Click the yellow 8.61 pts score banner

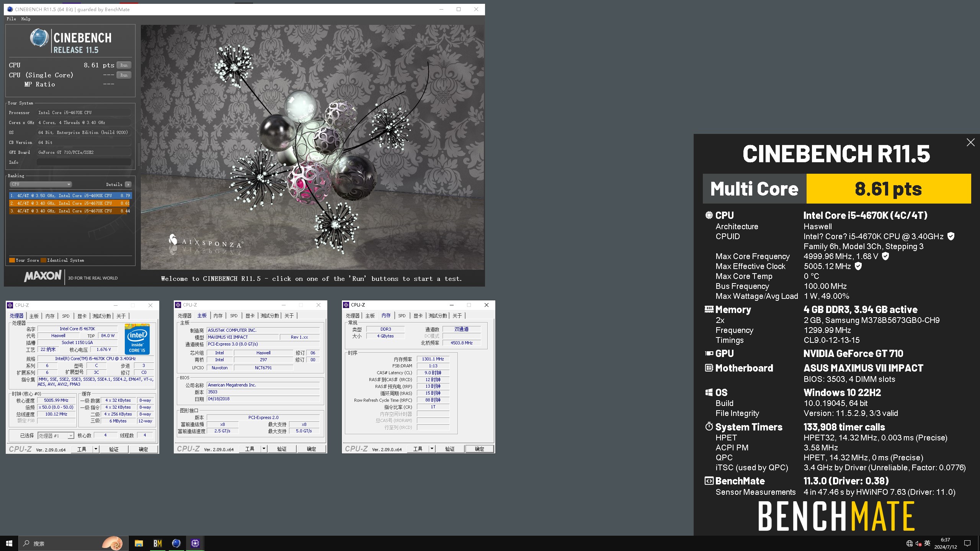(x=889, y=189)
